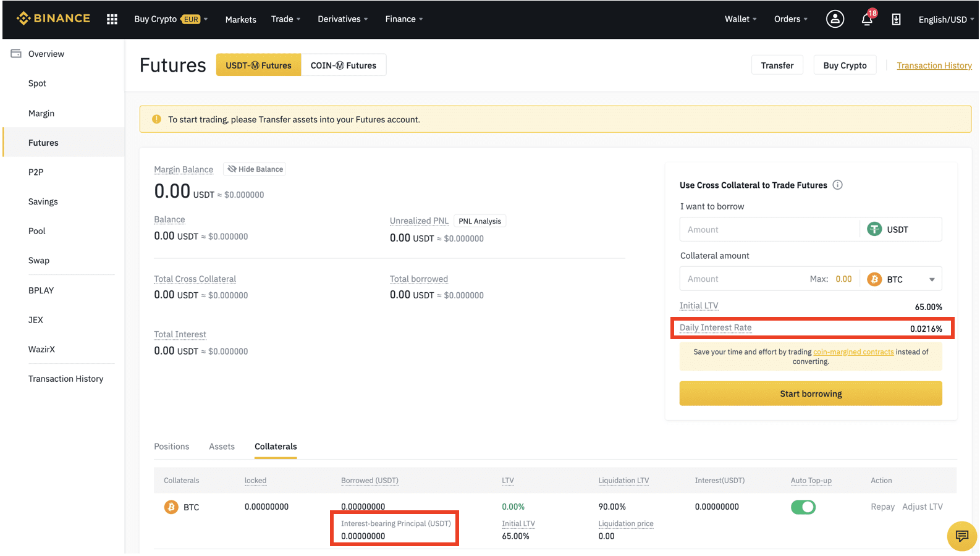This screenshot has width=980, height=556.
Task: Click the warning icon in the transfer notice
Action: click(156, 119)
